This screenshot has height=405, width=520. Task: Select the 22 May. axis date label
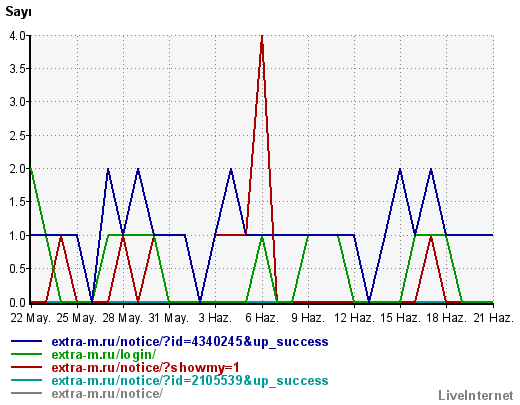point(30,318)
